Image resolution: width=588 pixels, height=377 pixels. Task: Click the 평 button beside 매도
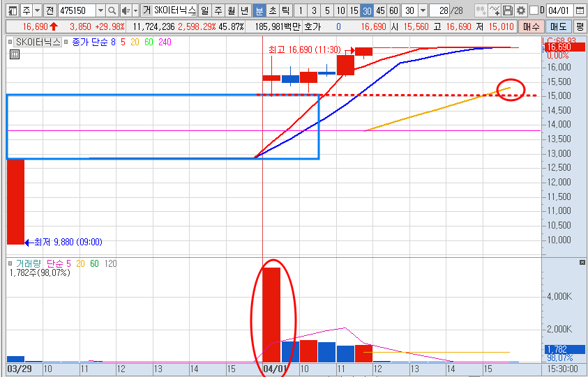(580, 26)
